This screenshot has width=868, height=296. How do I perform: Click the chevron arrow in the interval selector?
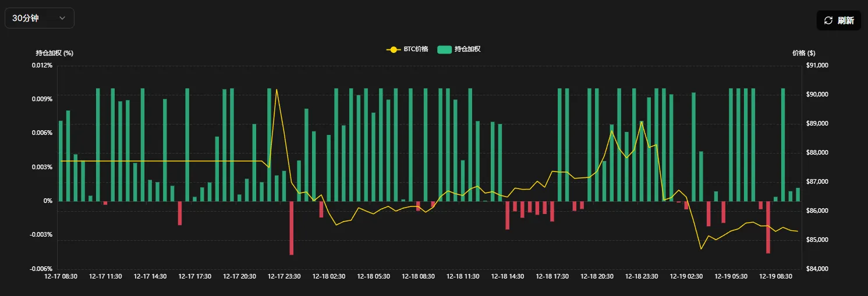62,18
